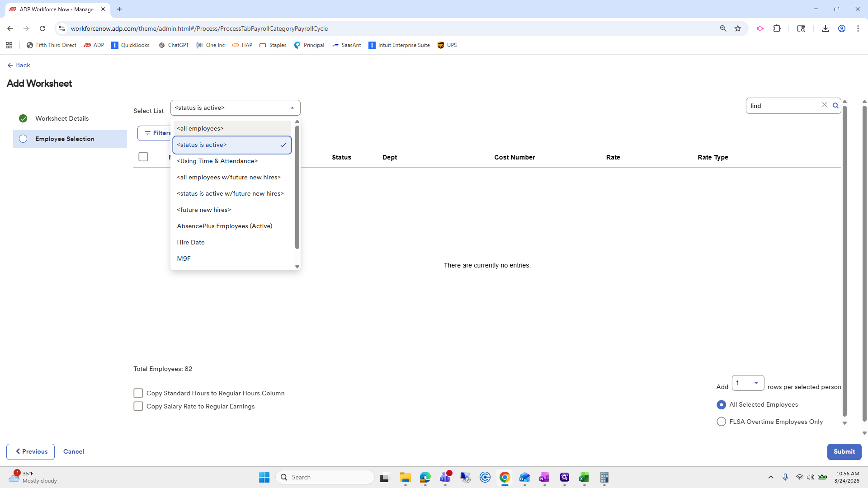Open the QuickBooks bookmark
The image size is (868, 488).
point(131,45)
